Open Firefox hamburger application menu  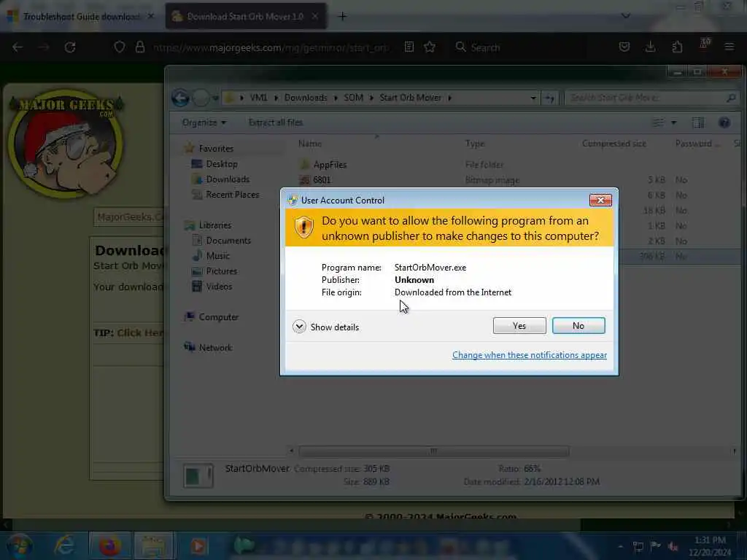point(729,47)
